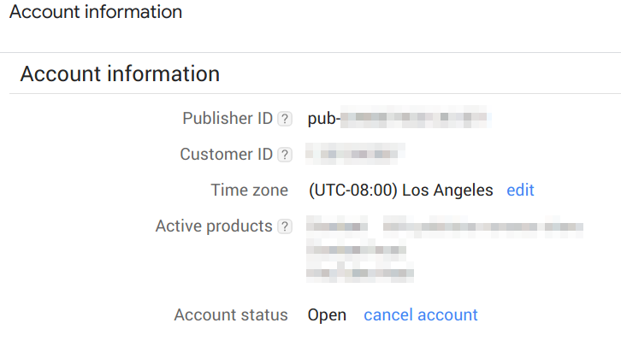Select the second blurred active products line
Image resolution: width=621 pixels, height=364 pixels.
click(356, 250)
